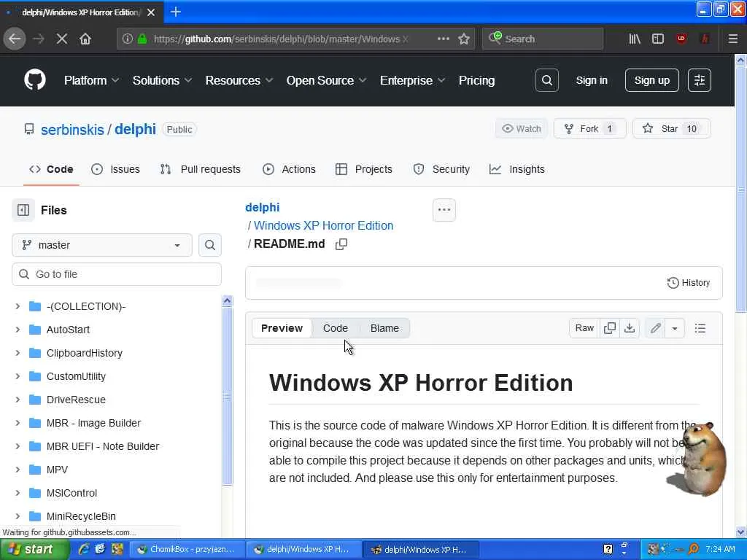Expand the -(COLLECTION)- folder
This screenshot has height=560, width=747.
click(x=18, y=306)
